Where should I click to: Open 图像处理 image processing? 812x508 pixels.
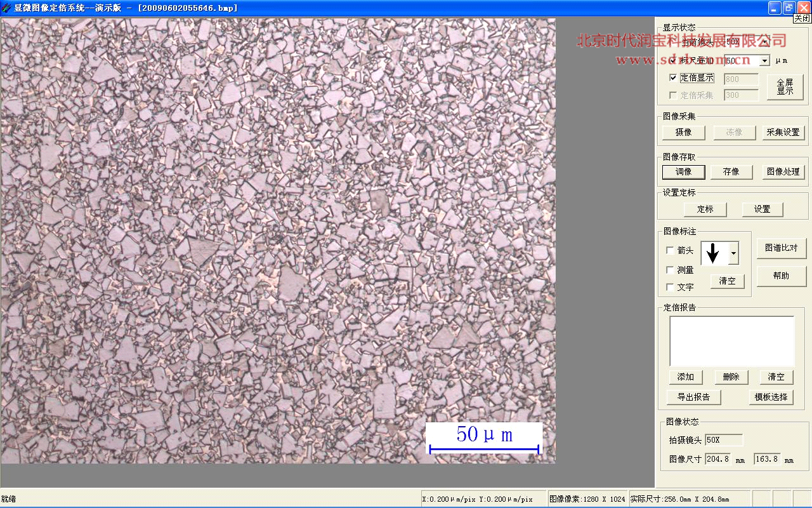783,171
